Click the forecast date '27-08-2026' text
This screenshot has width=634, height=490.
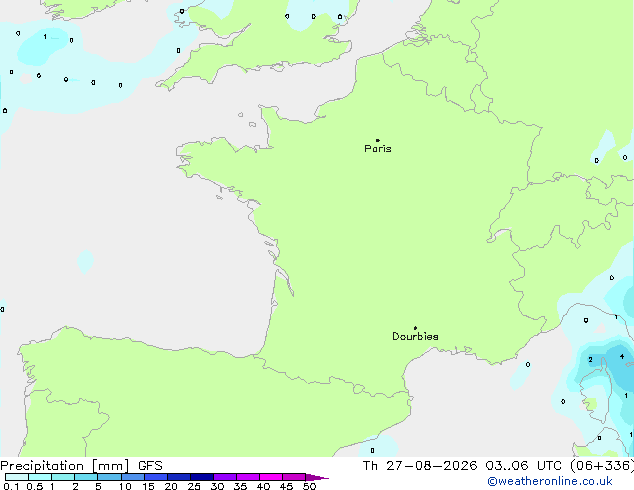pyautogui.click(x=431, y=466)
